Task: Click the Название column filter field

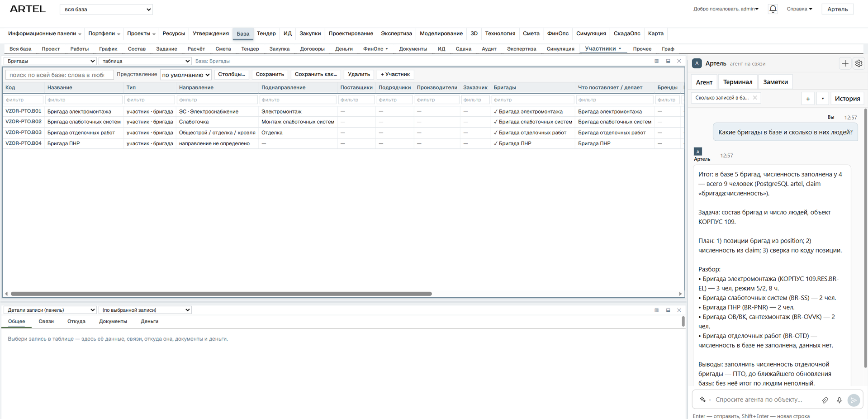Action: click(84, 100)
